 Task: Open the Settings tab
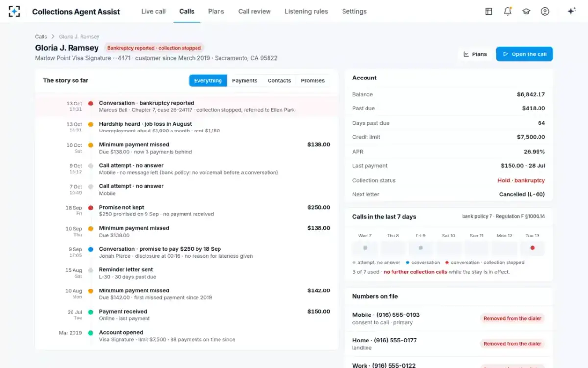(x=354, y=11)
